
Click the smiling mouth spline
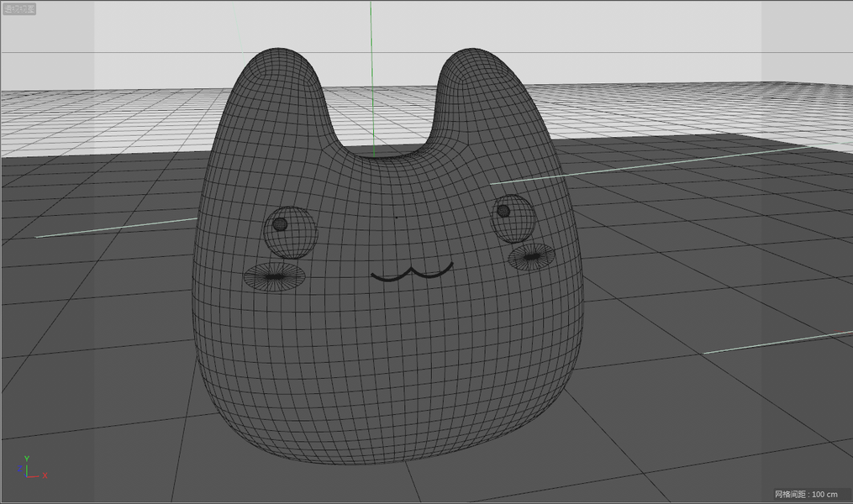(412, 271)
